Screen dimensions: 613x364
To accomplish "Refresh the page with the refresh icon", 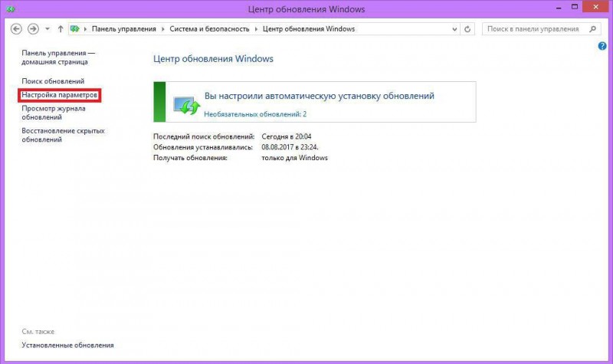I will (467, 29).
